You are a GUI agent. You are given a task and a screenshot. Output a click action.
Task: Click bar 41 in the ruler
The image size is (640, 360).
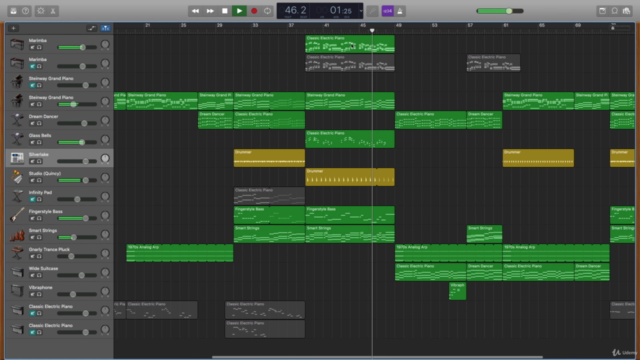coord(327,25)
